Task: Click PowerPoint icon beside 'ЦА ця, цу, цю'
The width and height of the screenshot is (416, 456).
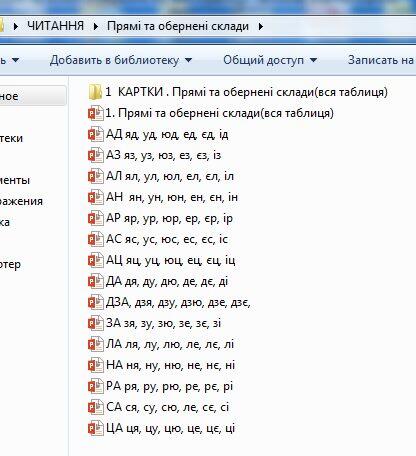Action: click(96, 428)
